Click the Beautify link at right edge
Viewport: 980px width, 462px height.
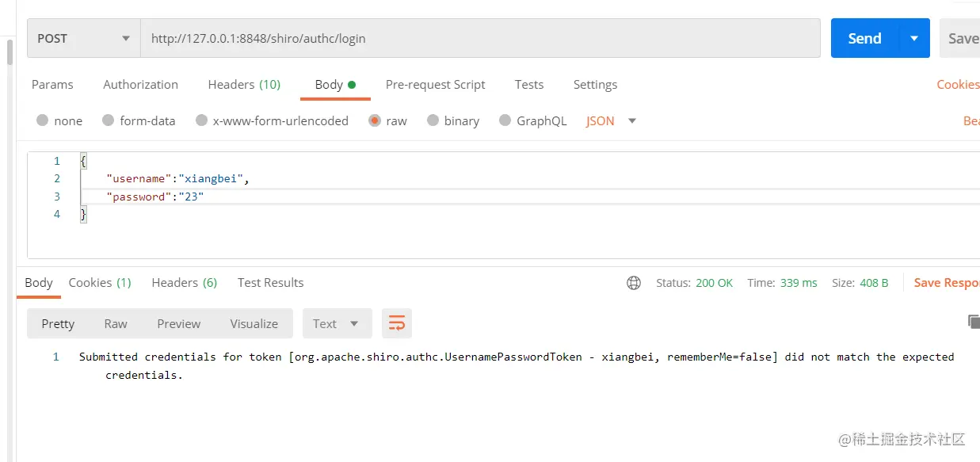tap(971, 120)
